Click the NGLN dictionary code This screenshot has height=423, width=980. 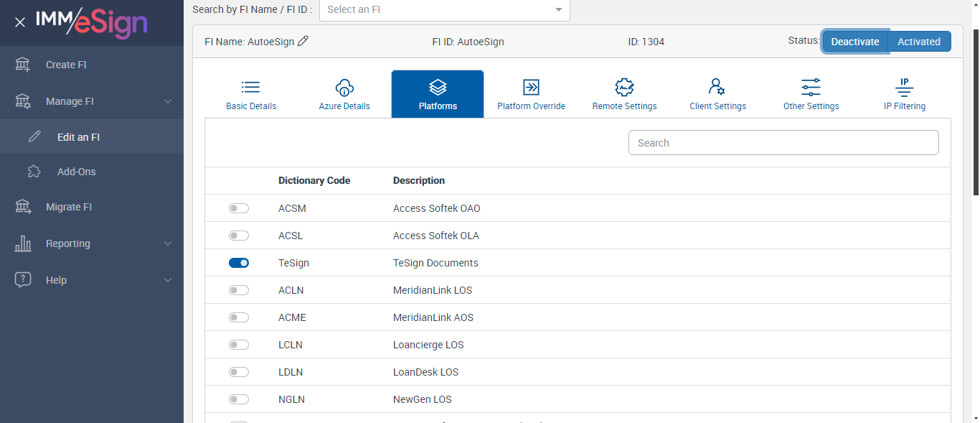[291, 399]
